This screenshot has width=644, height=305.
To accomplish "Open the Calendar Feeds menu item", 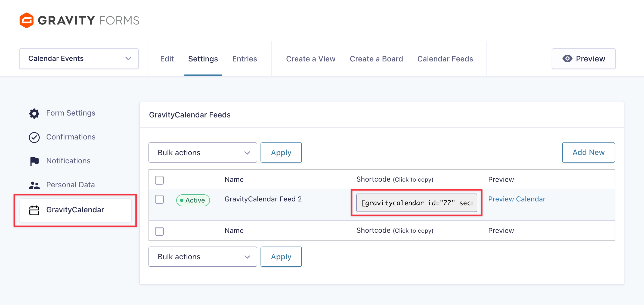I will tap(445, 59).
